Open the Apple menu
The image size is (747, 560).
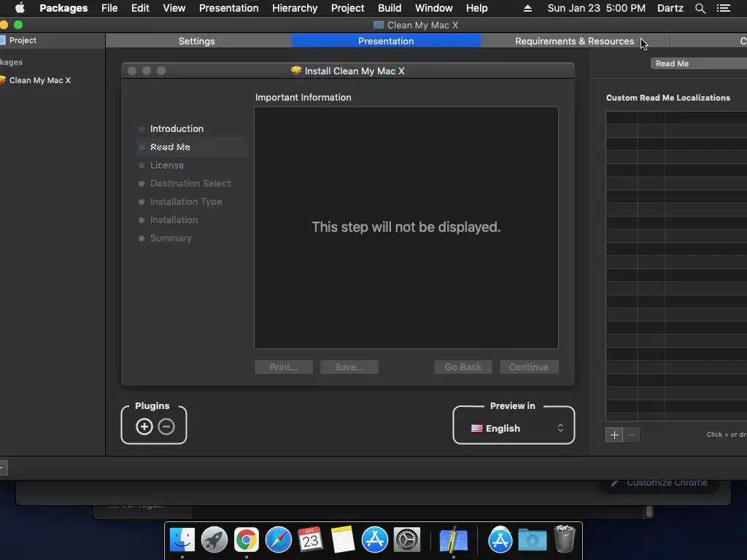click(20, 8)
